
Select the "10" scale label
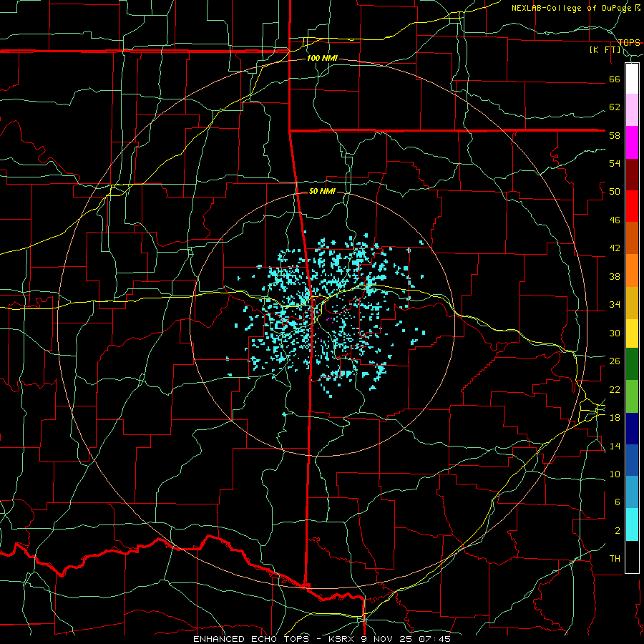(x=615, y=474)
